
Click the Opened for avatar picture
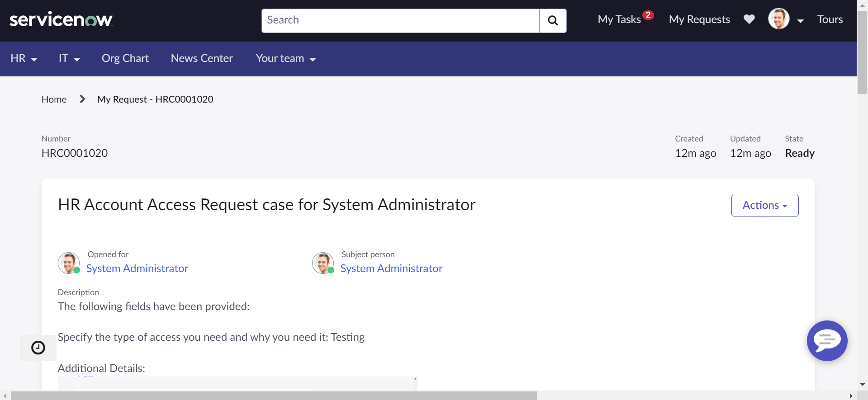69,263
